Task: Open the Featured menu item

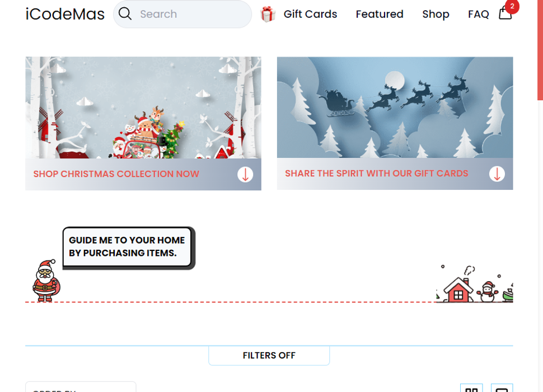Action: pos(380,14)
